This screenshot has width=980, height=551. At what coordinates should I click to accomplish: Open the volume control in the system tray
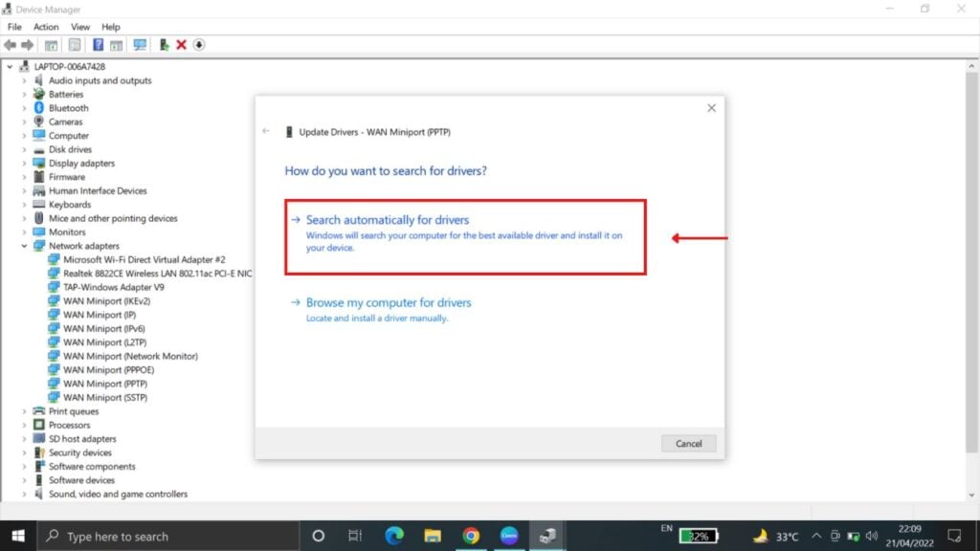point(872,536)
